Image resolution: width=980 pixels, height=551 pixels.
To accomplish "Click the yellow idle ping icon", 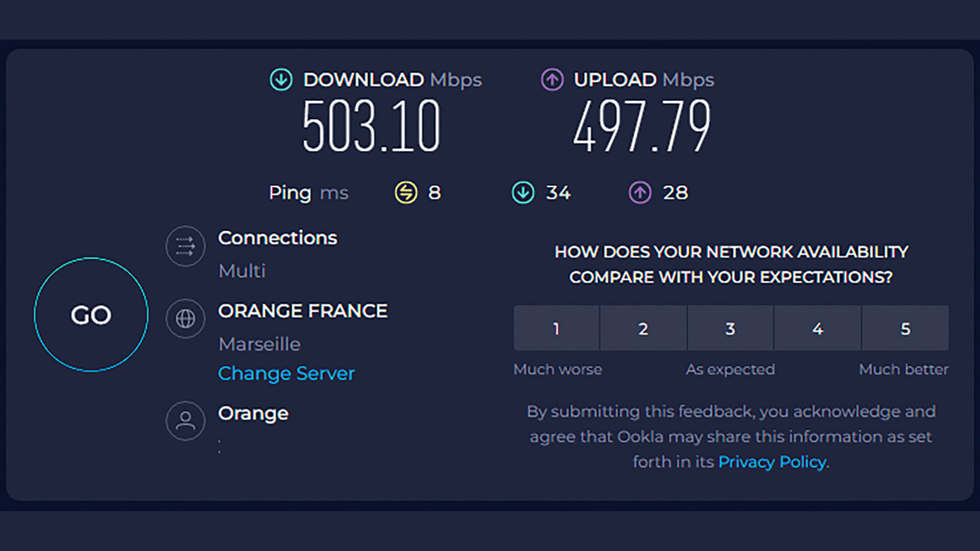I will point(406,193).
